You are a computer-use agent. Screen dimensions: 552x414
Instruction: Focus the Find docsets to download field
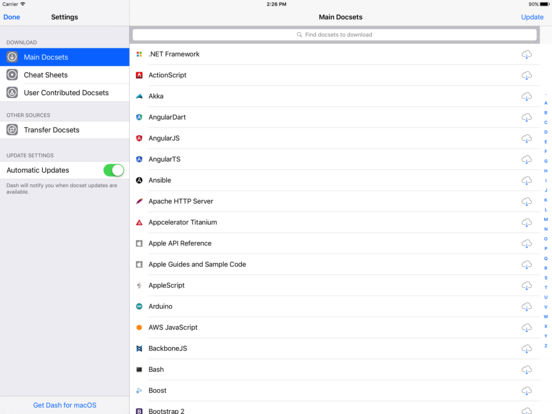tap(334, 35)
